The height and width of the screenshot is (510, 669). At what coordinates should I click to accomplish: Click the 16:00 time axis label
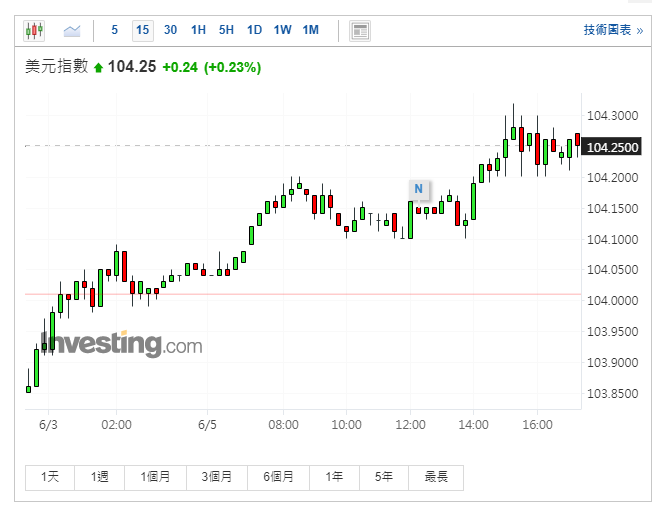[537, 425]
